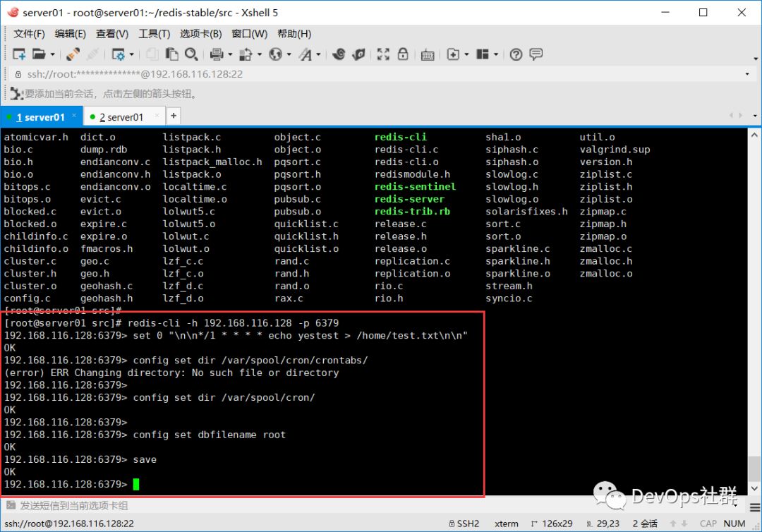Close the 2 server01 tab

pyautogui.click(x=157, y=116)
